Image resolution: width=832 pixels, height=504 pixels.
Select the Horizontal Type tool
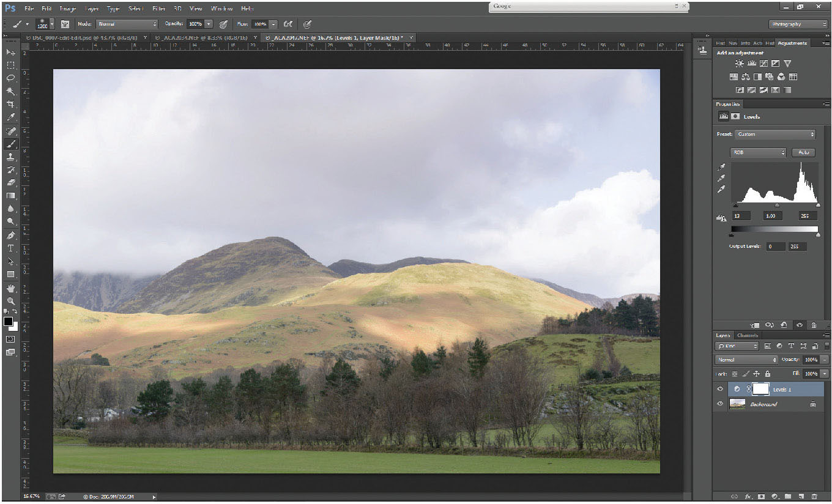10,248
